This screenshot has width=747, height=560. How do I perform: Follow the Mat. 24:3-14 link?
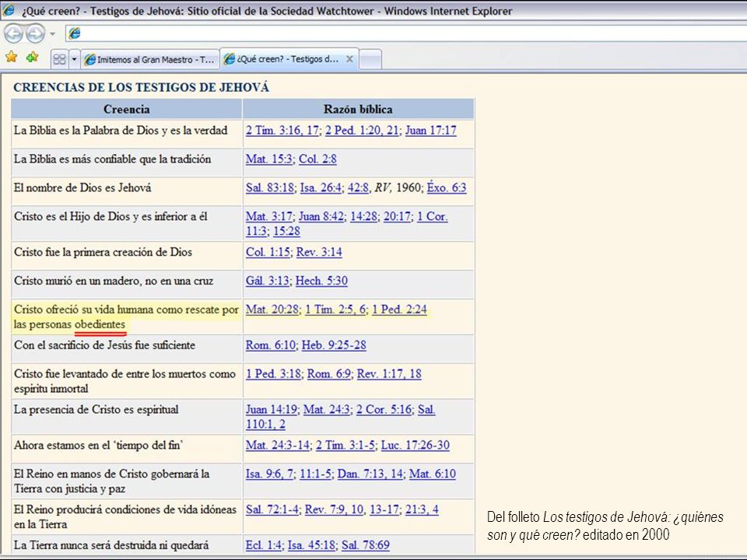(278, 445)
